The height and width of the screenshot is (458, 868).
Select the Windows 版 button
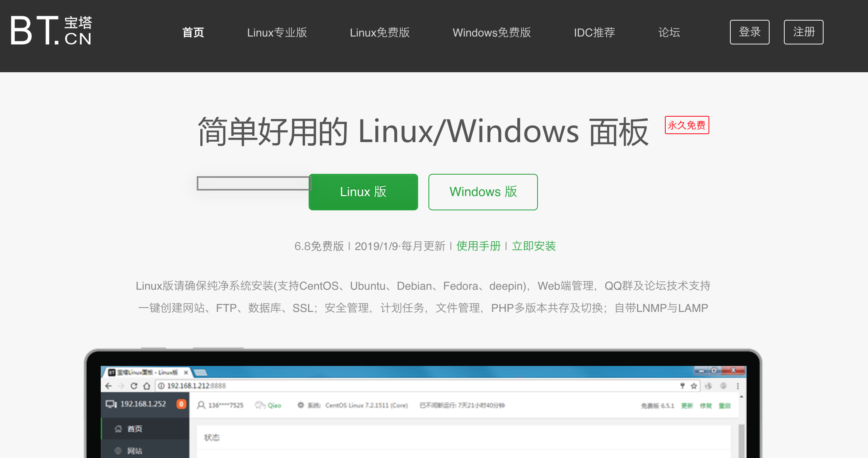483,192
